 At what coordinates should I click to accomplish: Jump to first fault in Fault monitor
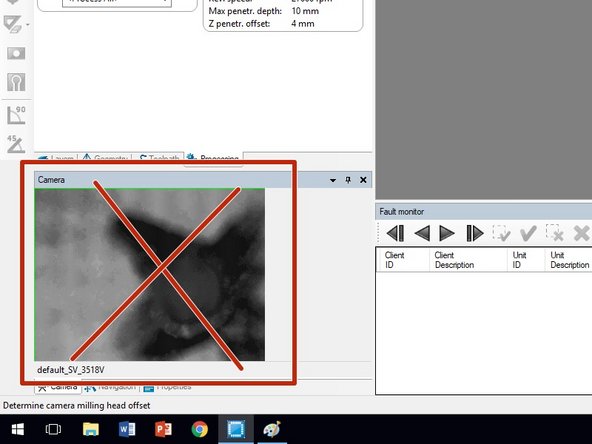point(395,233)
